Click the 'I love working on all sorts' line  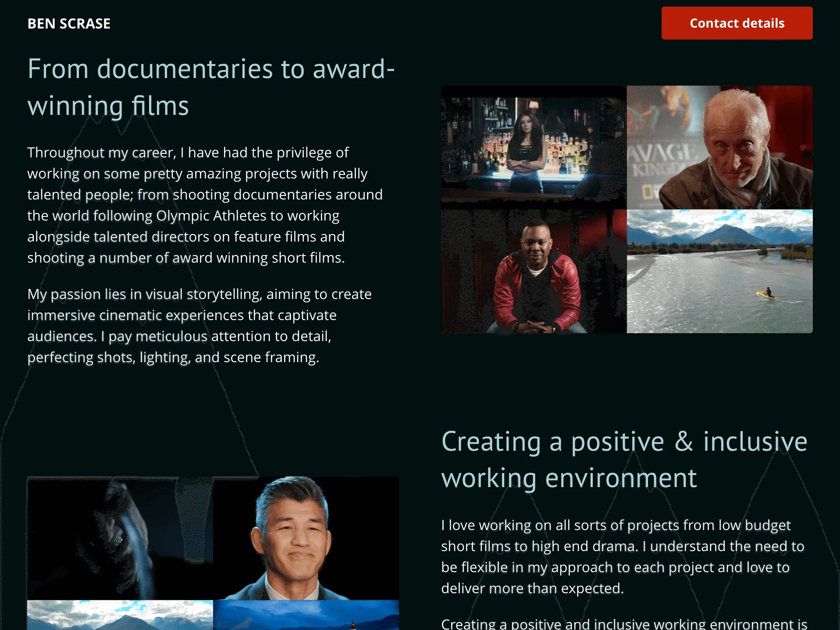click(x=616, y=525)
